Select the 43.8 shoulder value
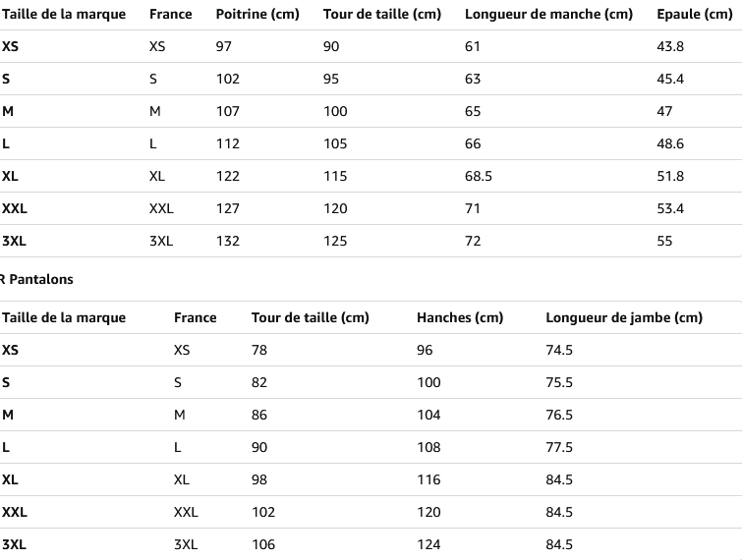 [x=670, y=46]
